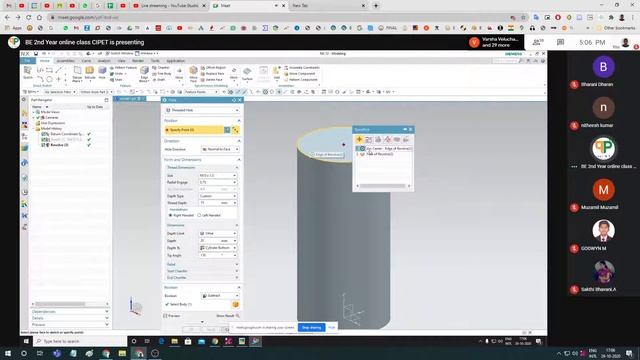Click the save icon in NX title bar
Viewport: 640px width, 360px height.
coord(36,53)
